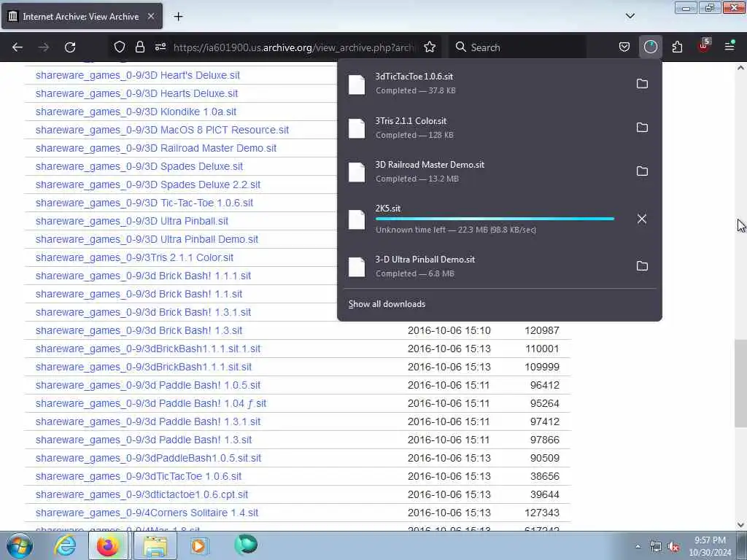Open link 3D Ultra Pinball.sit
This screenshot has width=747, height=560.
[132, 221]
